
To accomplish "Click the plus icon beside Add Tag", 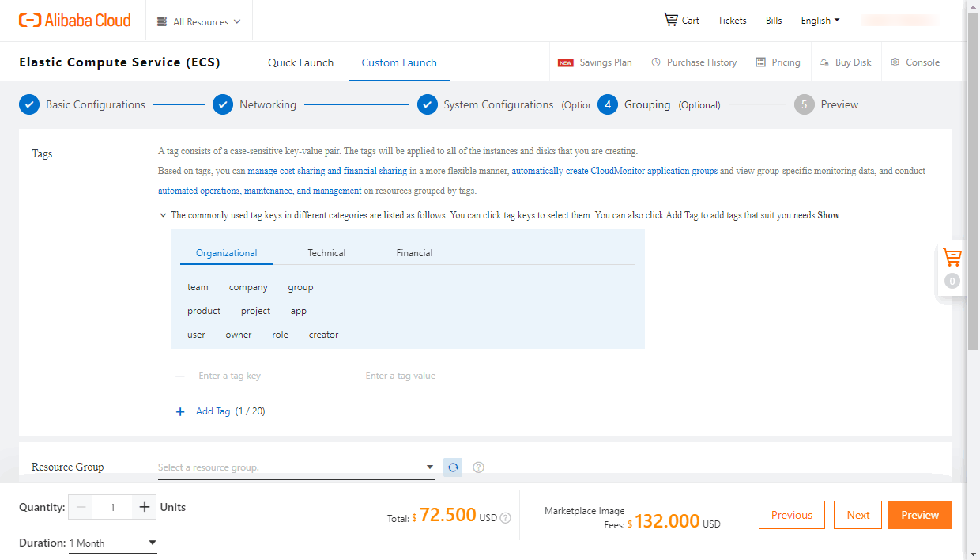I will click(x=180, y=411).
